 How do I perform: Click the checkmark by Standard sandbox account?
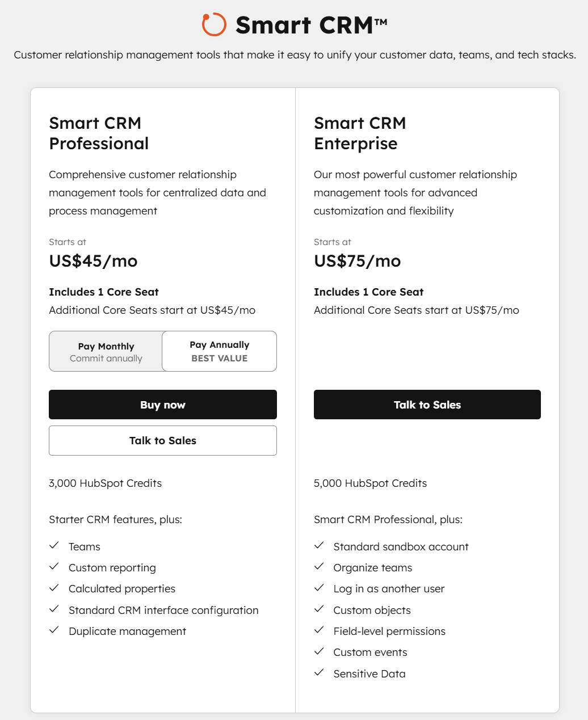pos(320,546)
